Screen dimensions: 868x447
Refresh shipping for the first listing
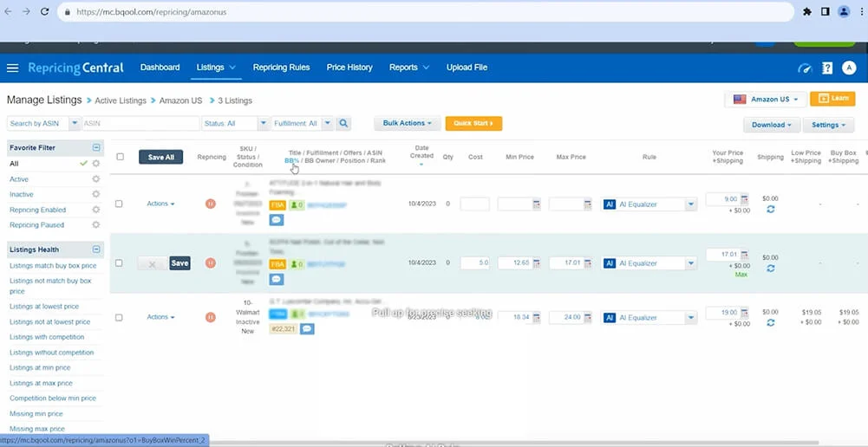(770, 210)
